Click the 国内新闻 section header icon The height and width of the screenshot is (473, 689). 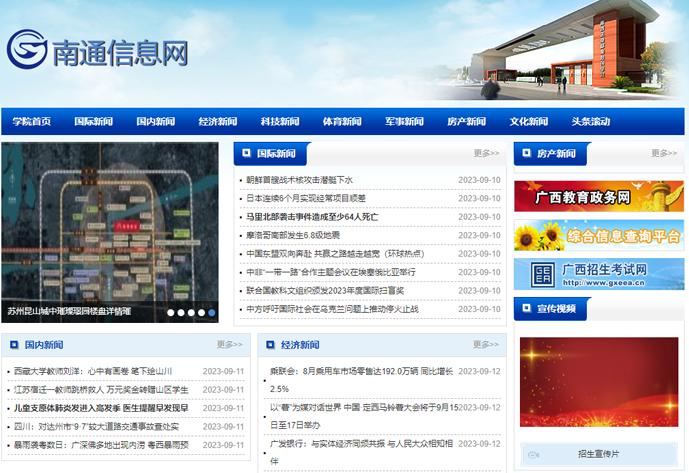tap(13, 345)
